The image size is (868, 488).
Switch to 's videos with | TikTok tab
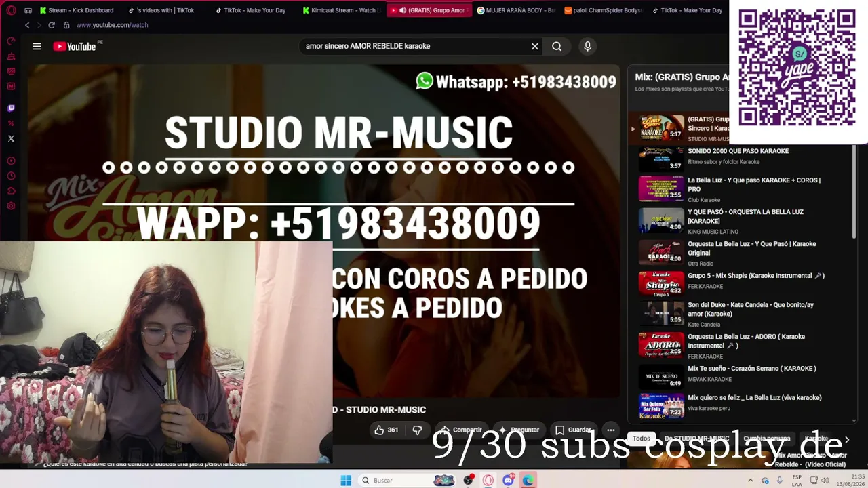pos(164,10)
